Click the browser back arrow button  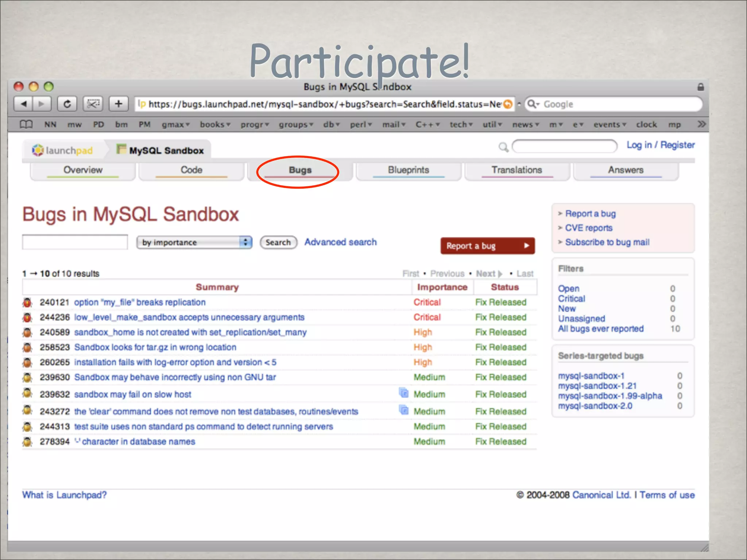pyautogui.click(x=23, y=104)
